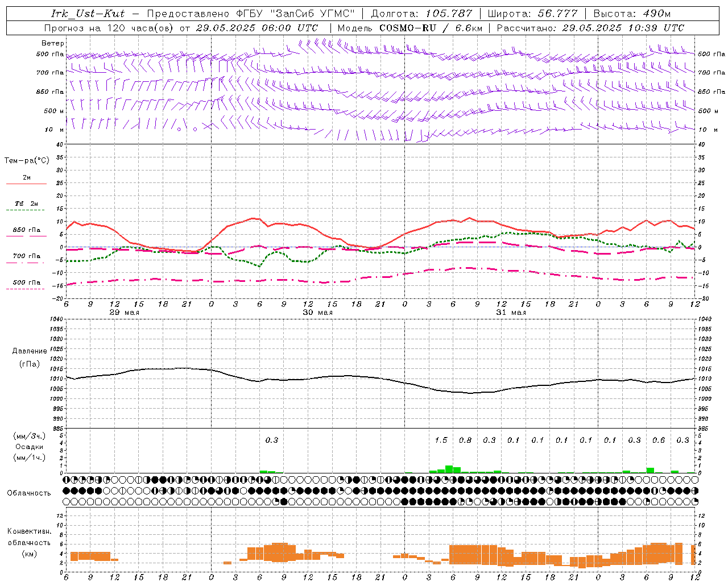This screenshot has height=582, width=728.
Task: Click the Ветер panel label
Action: [53, 43]
